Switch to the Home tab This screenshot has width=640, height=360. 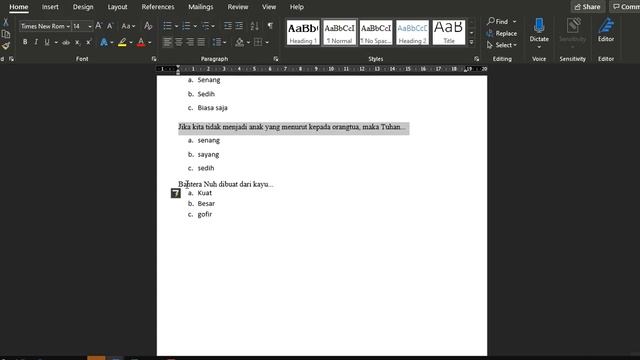(19, 7)
